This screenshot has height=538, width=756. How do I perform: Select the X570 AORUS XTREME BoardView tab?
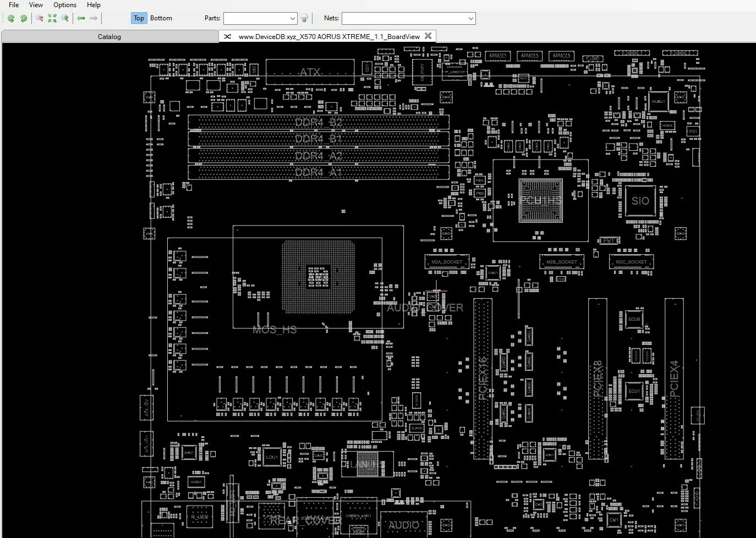point(328,36)
